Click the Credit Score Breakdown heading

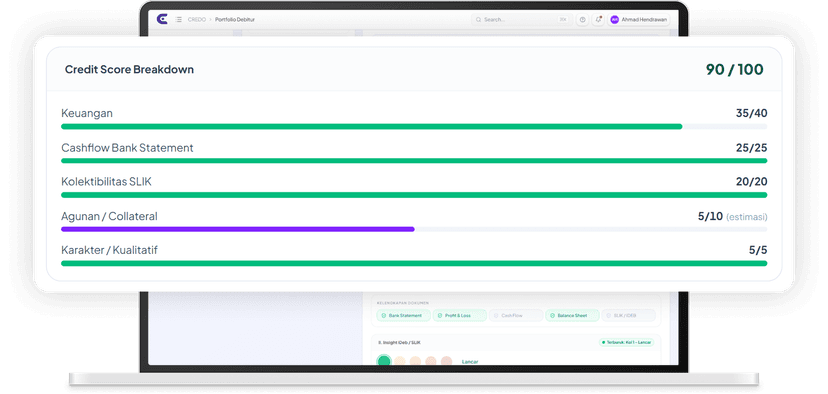click(x=129, y=69)
